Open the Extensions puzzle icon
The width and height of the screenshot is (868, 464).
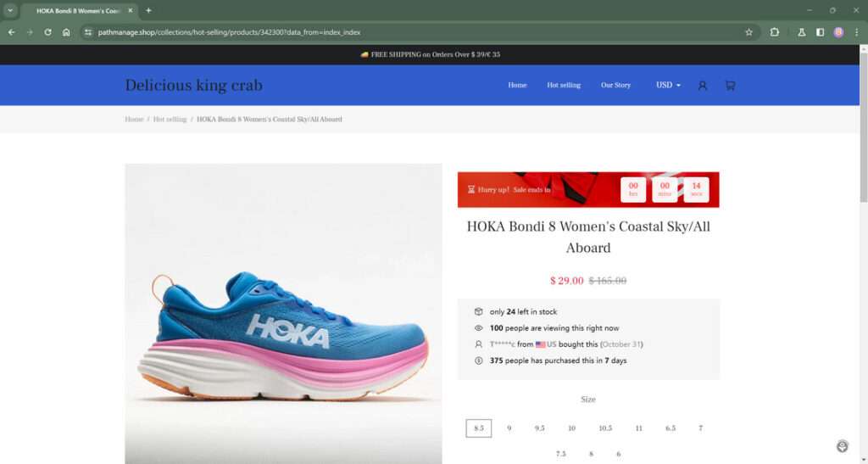tap(775, 32)
